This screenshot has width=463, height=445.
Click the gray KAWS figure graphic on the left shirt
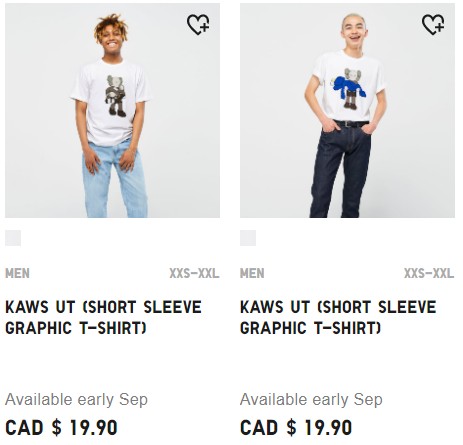click(116, 96)
